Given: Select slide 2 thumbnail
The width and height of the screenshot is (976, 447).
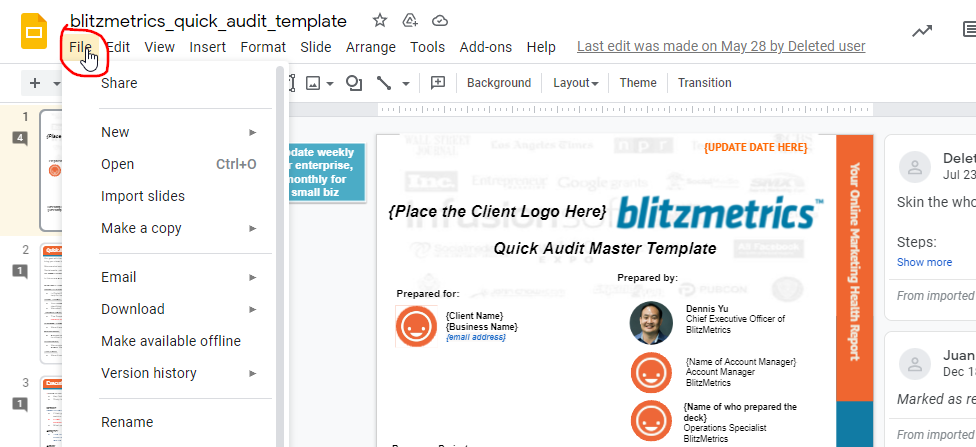Looking at the screenshot, I should pos(50,303).
